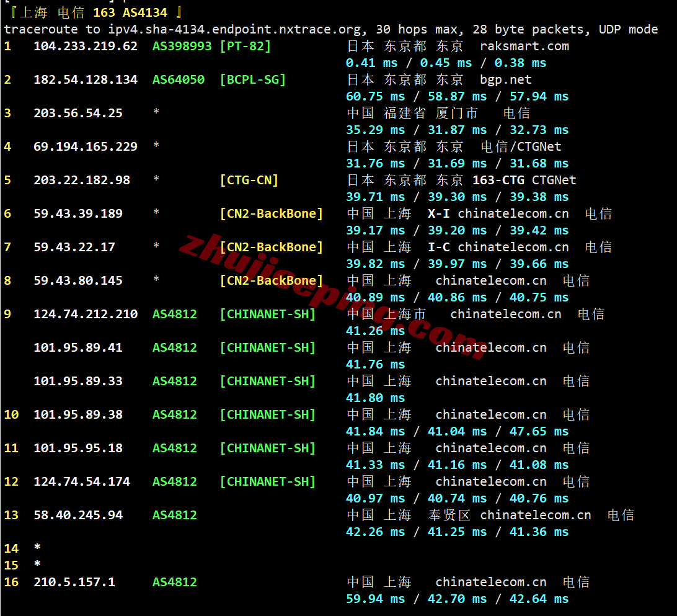Click the 59.94 ms latency value
Viewport: 677px width, 616px height.
(375, 599)
